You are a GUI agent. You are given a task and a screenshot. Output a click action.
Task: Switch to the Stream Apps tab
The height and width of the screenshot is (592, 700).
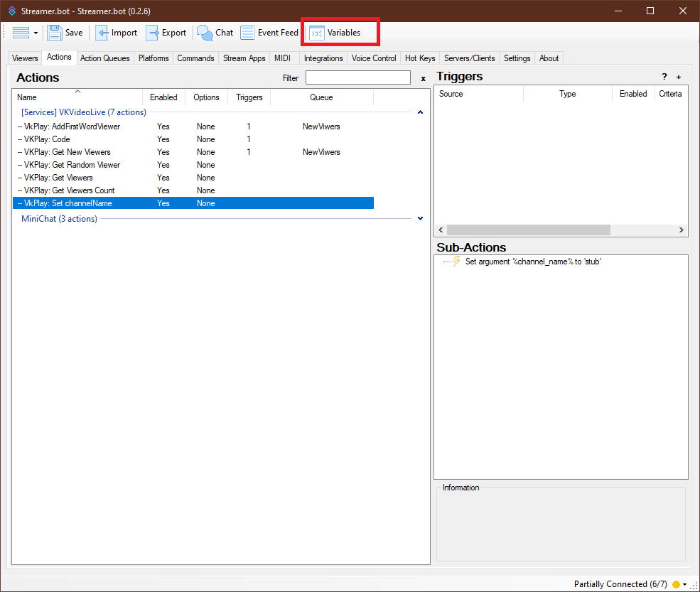click(x=244, y=58)
